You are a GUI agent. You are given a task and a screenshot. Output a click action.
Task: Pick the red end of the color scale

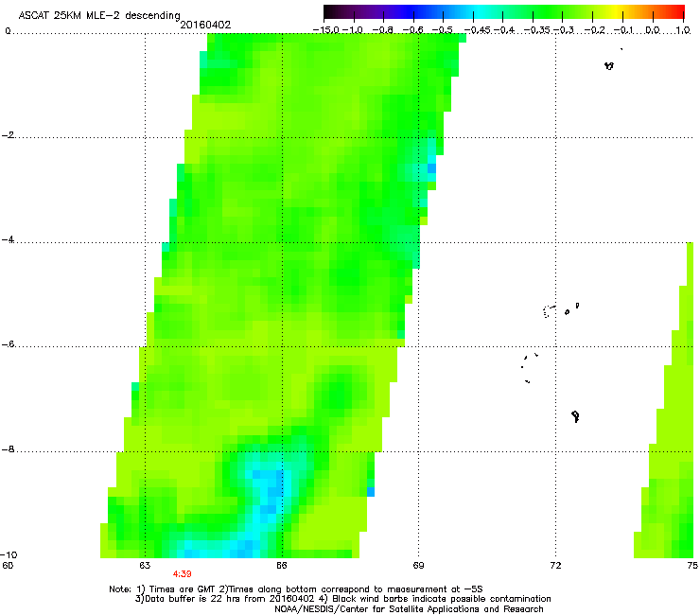[x=678, y=12]
